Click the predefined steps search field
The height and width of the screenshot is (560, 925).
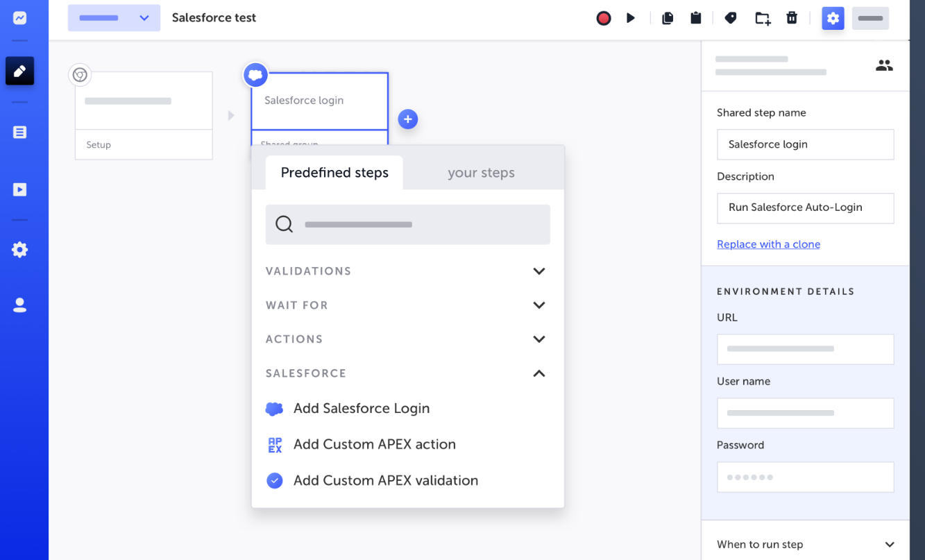407,224
